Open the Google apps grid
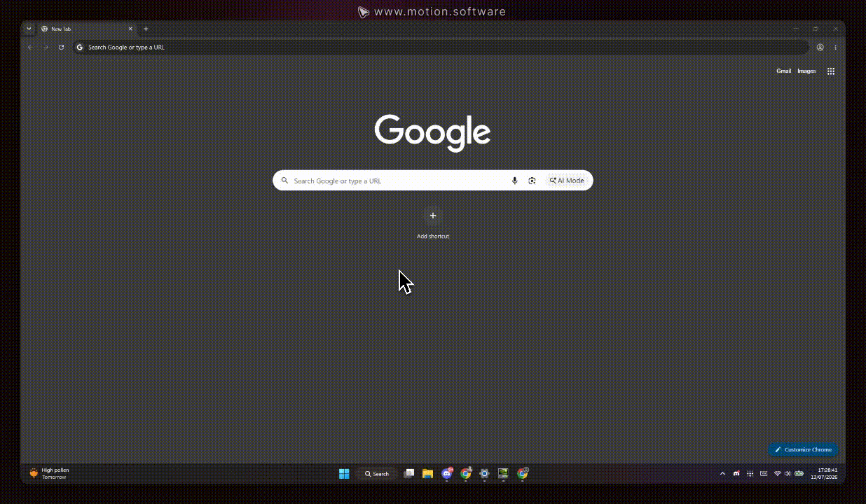Screen dimensions: 866x504 point(831,71)
